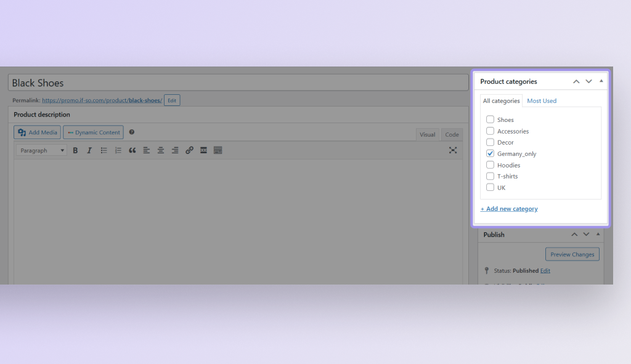Viewport: 631px width, 364px height.
Task: Enable the UK category checkbox
Action: (491, 187)
